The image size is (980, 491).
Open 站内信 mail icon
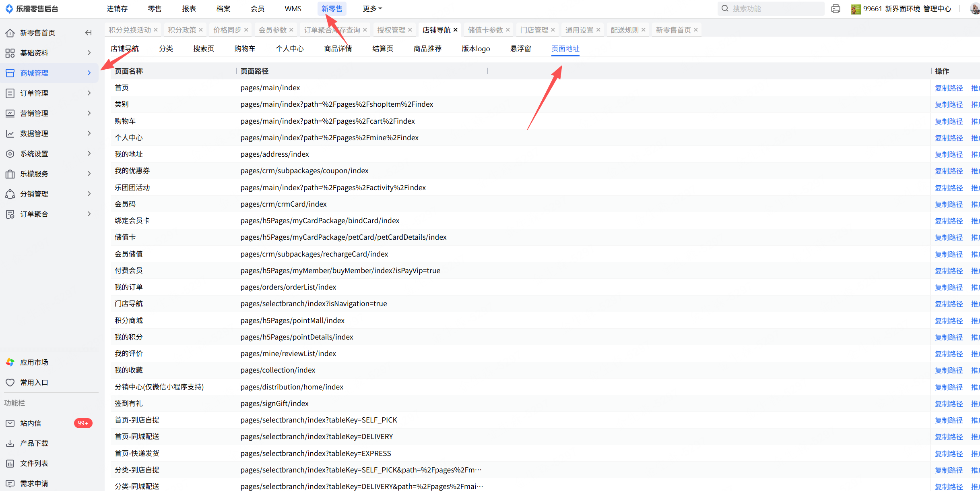point(10,423)
